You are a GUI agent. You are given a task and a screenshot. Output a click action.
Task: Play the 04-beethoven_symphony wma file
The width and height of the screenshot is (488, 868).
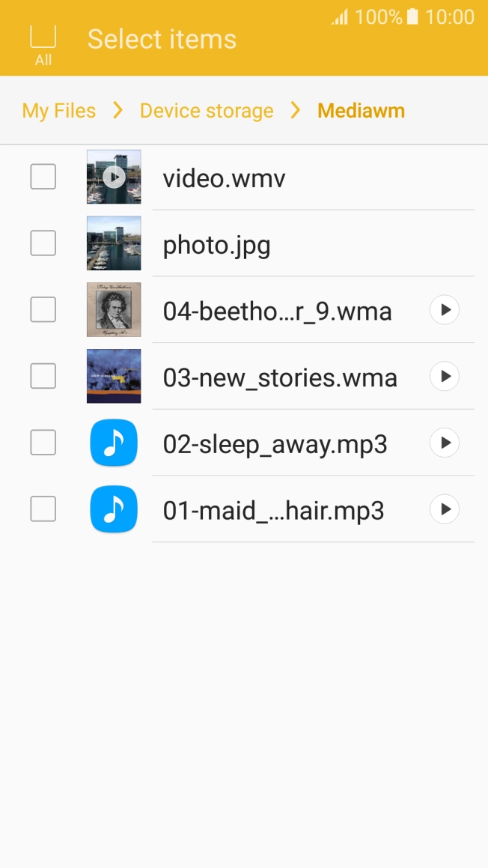coord(443,309)
